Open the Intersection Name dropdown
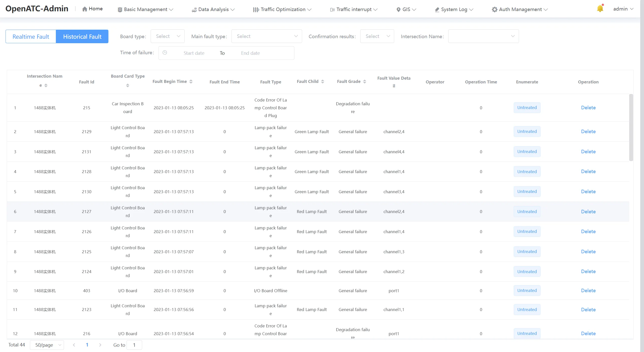Screen dimensions: 644x352 pyautogui.click(x=484, y=36)
